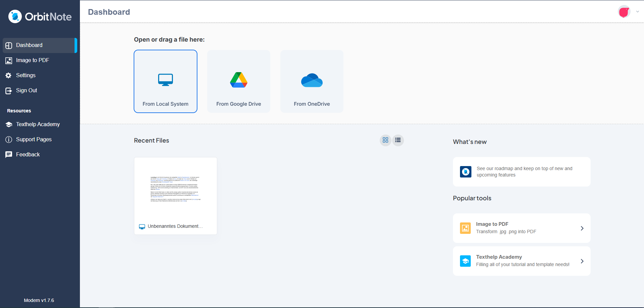Click the pink profile avatar
The width and height of the screenshot is (644, 308).
624,11
